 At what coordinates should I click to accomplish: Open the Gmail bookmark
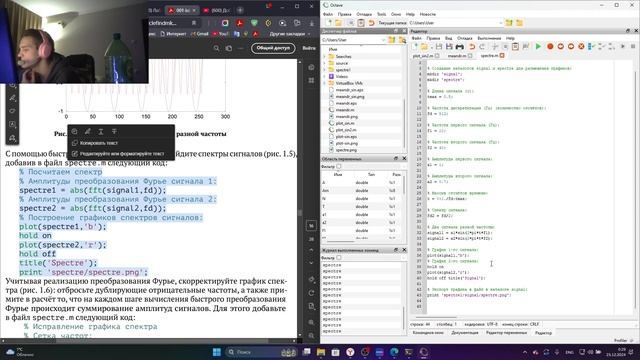click(199, 34)
